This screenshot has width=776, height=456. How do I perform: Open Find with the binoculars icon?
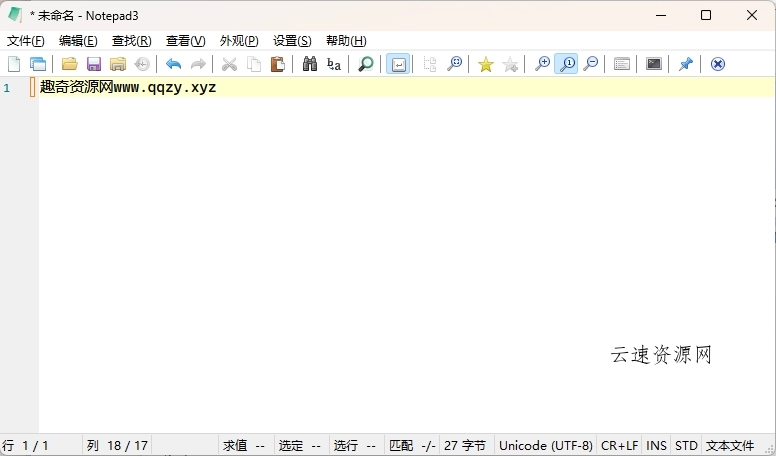point(310,64)
